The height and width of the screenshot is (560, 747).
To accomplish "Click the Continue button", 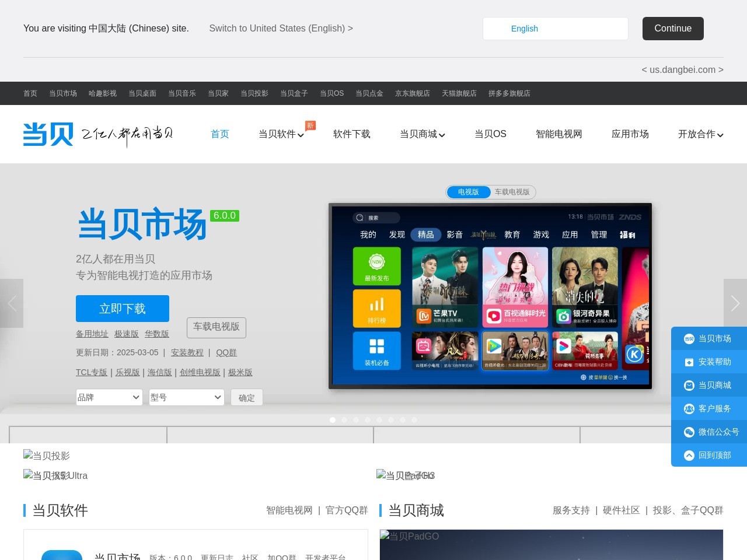I will tap(673, 29).
